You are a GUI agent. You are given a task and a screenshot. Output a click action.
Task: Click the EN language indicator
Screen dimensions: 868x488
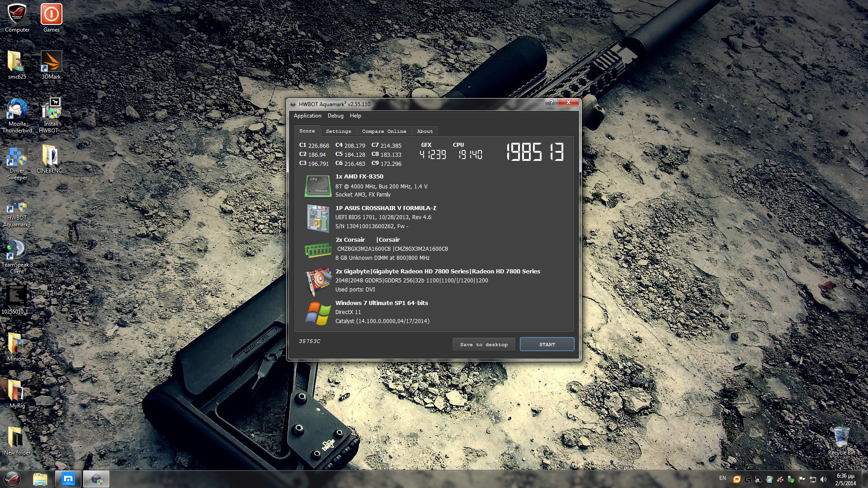722,478
